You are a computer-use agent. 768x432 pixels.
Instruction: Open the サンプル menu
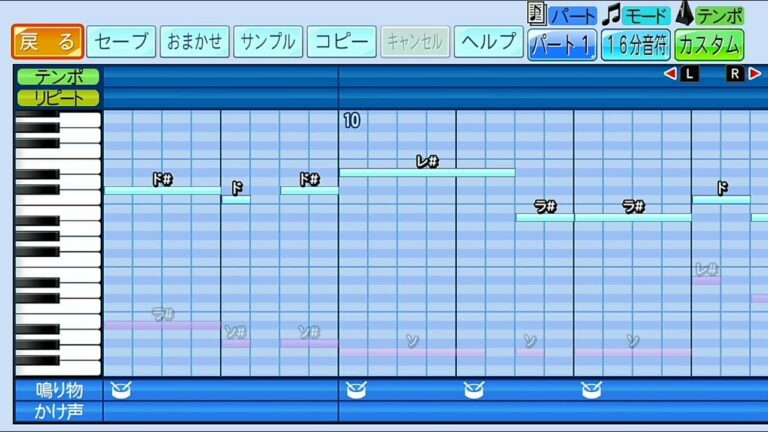click(x=268, y=42)
